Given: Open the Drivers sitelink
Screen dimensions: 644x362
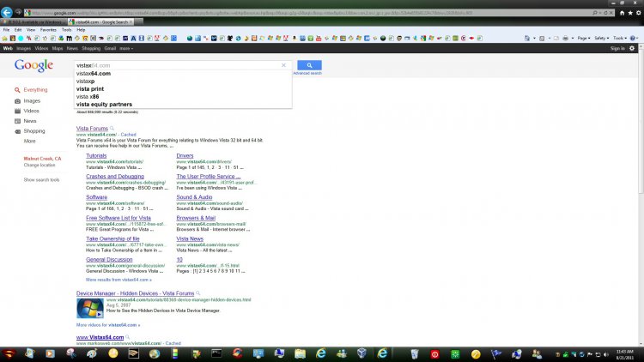Looking at the screenshot, I should [185, 156].
